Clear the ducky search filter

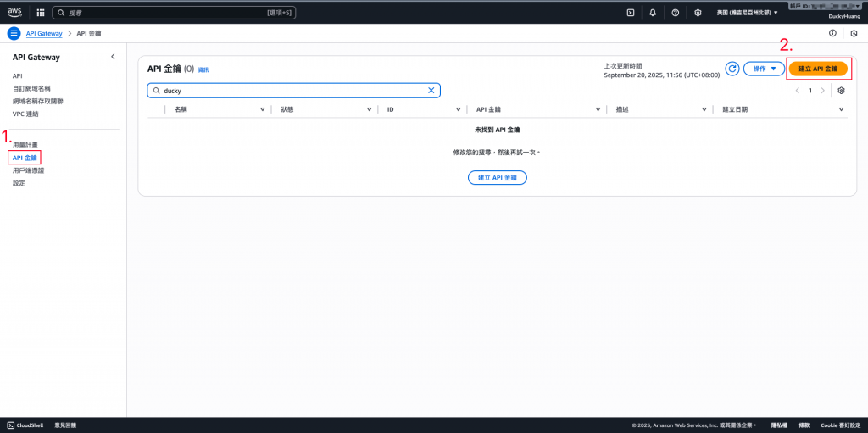click(x=431, y=91)
